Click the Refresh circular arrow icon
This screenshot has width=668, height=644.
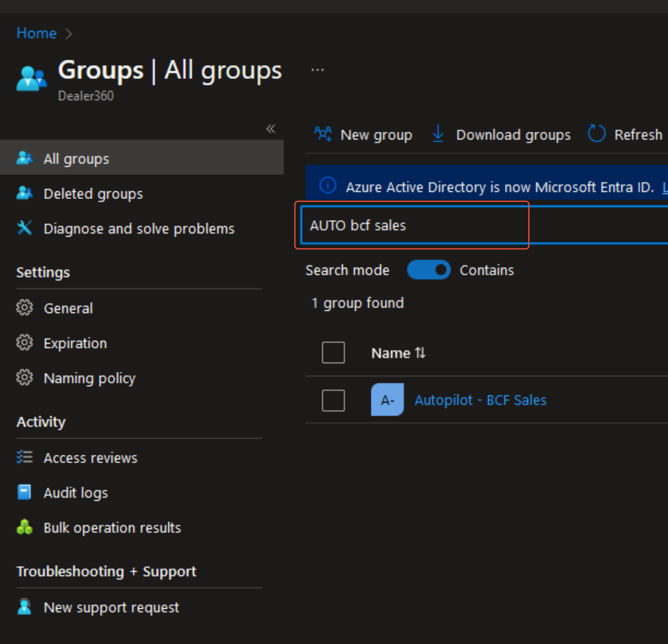(x=596, y=134)
